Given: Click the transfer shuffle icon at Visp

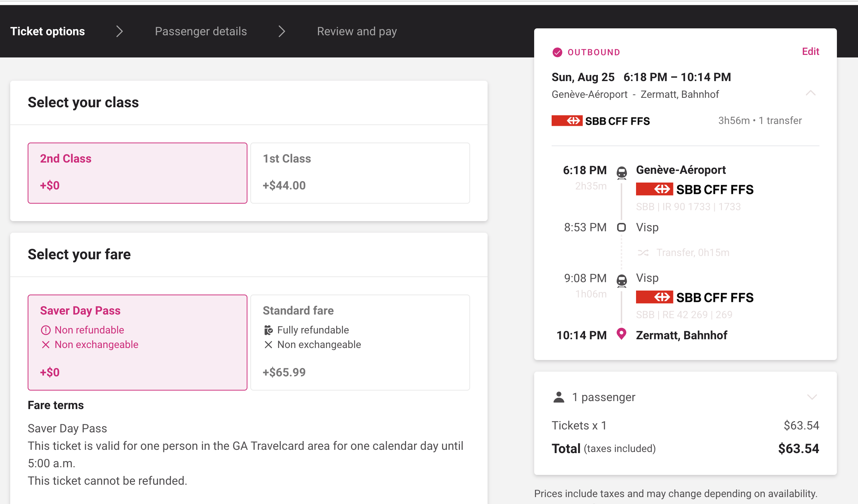Looking at the screenshot, I should (x=643, y=253).
